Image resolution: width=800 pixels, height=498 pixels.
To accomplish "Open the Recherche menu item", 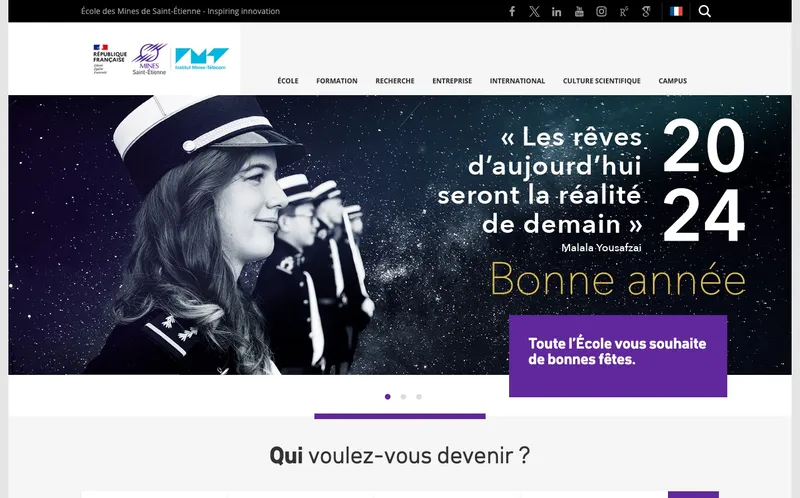I will pyautogui.click(x=395, y=81).
